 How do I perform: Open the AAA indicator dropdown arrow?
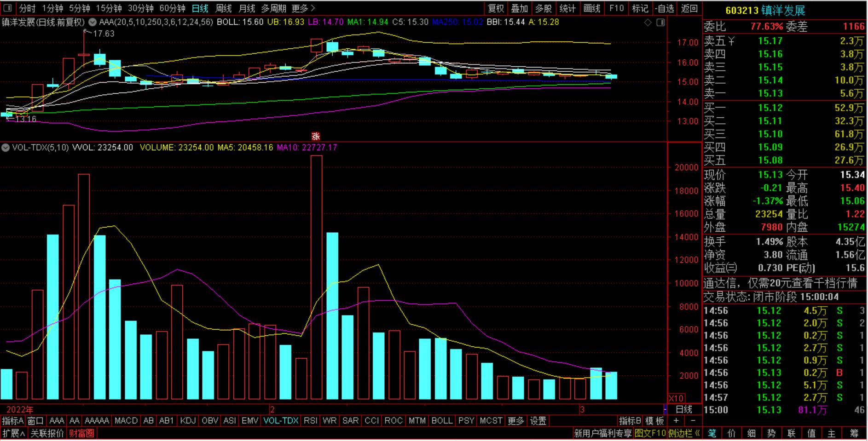click(x=93, y=22)
